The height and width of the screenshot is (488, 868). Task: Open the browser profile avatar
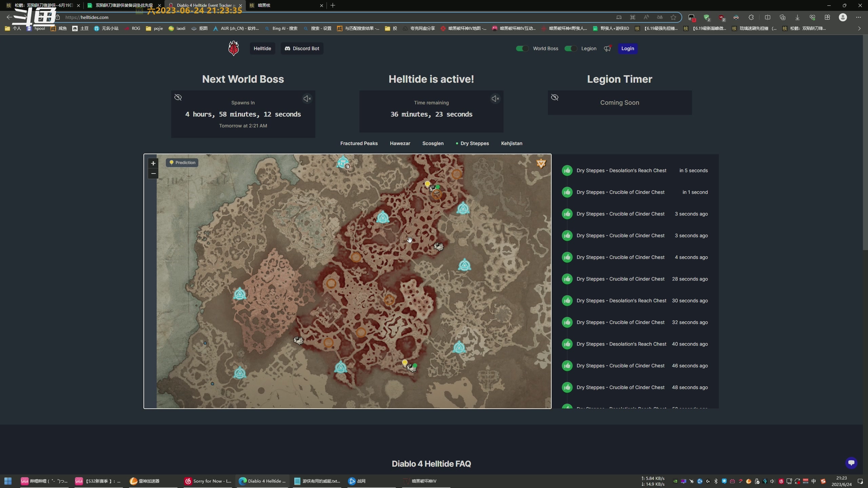point(843,17)
